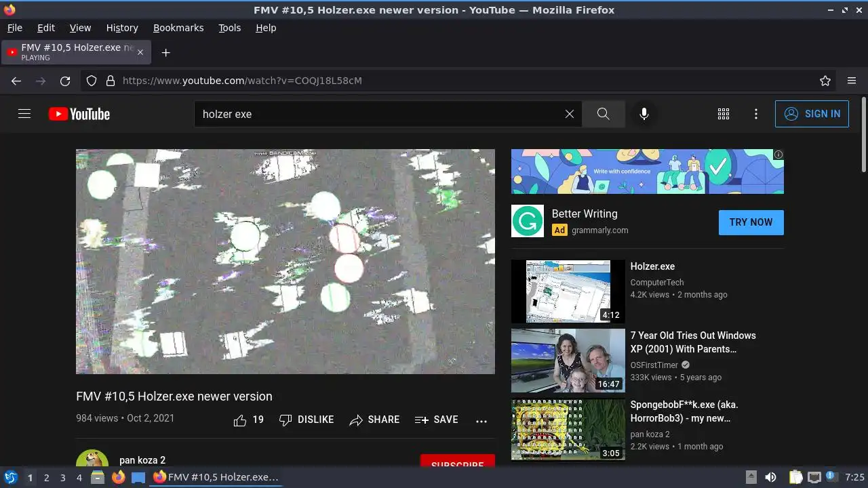Image resolution: width=868 pixels, height=488 pixels.
Task: Open the clipboard manager tray icon
Action: [x=795, y=477]
